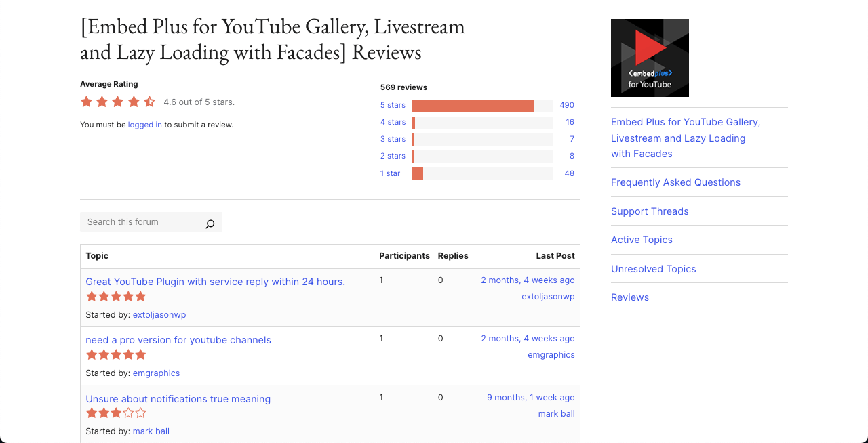Click the forum search magnifier icon
The image size is (868, 443).
[x=210, y=223]
